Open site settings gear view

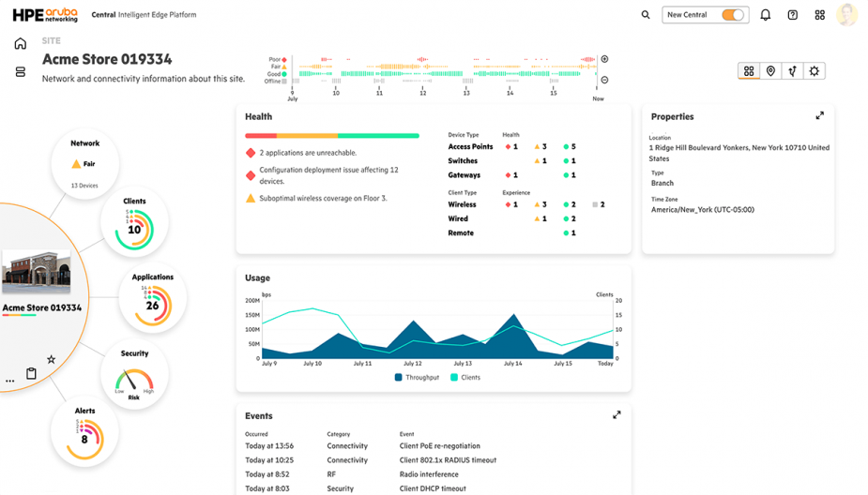point(814,71)
